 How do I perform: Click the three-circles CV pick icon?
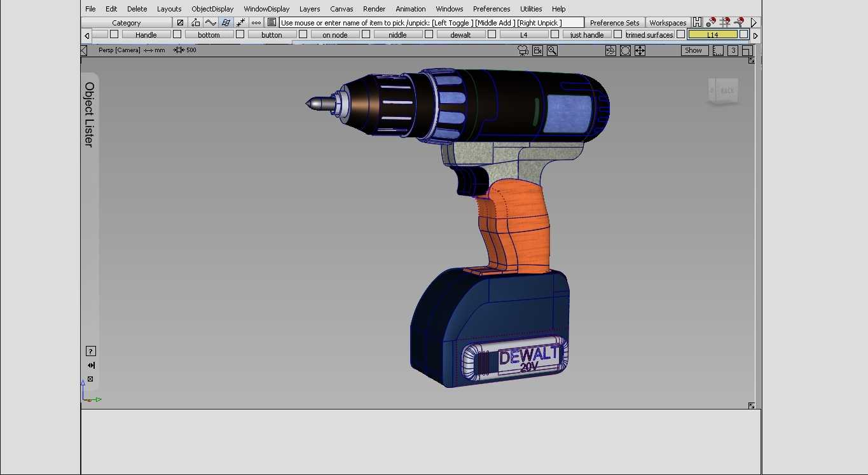(x=256, y=22)
